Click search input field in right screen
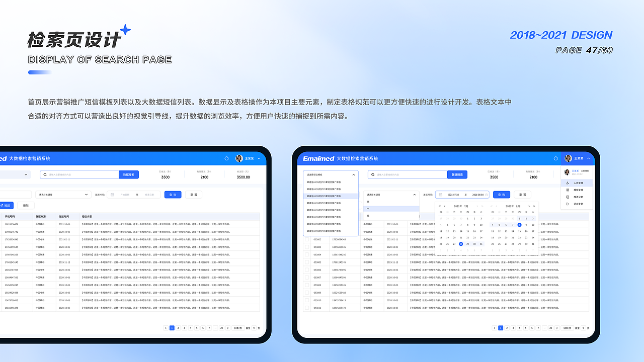This screenshot has width=644, height=362. pos(408,174)
